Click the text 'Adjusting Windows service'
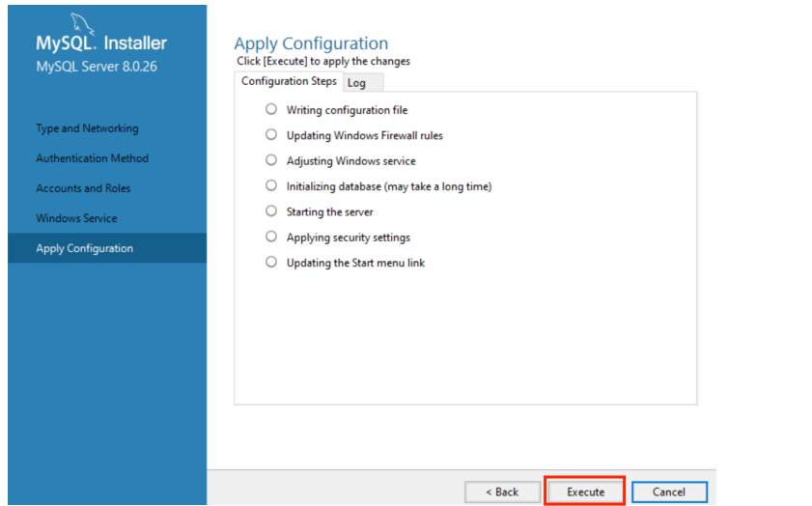The height and width of the screenshot is (506, 812). pyautogui.click(x=351, y=161)
